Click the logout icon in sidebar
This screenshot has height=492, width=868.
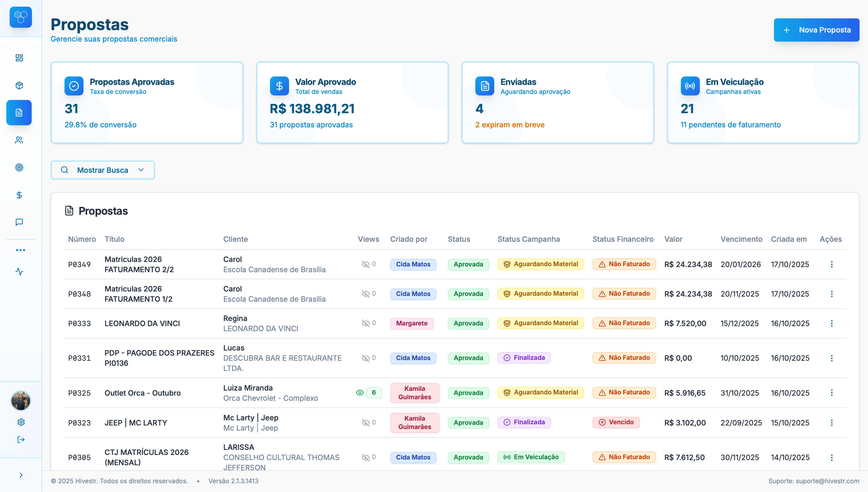[21, 440]
